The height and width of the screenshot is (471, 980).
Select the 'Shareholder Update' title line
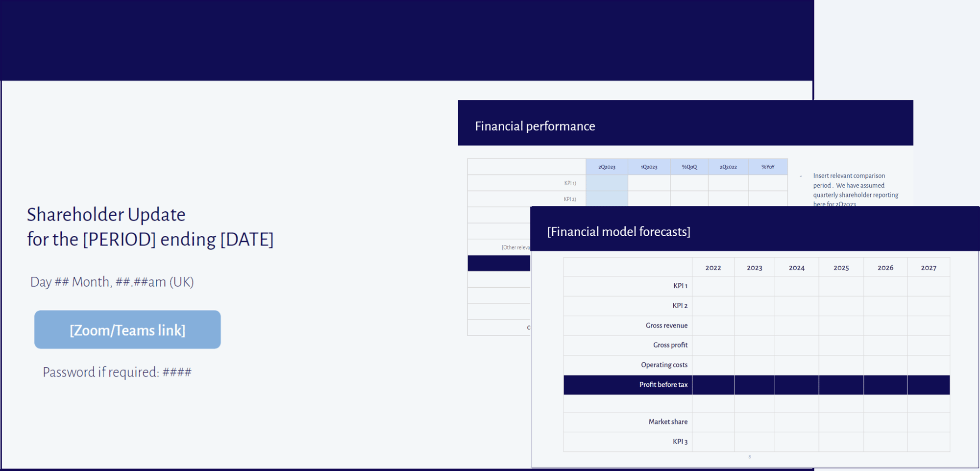pos(106,215)
